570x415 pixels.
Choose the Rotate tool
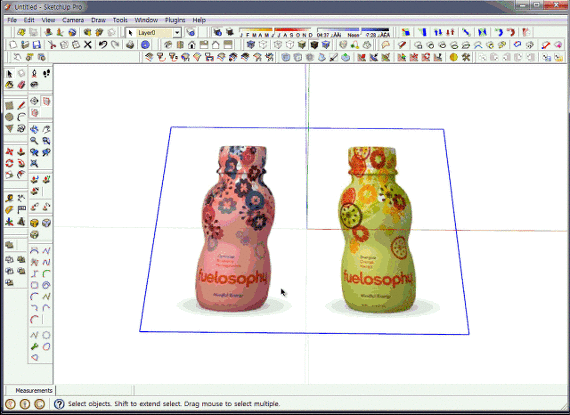[9, 163]
